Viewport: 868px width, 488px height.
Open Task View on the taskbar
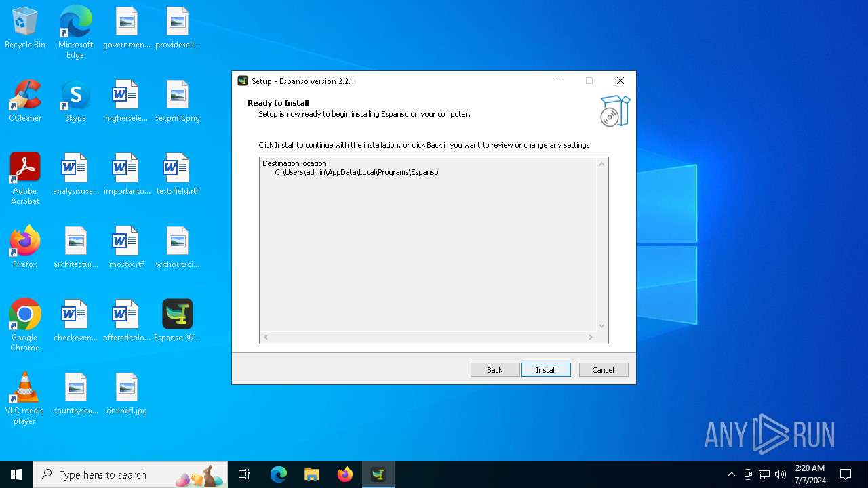click(x=244, y=474)
